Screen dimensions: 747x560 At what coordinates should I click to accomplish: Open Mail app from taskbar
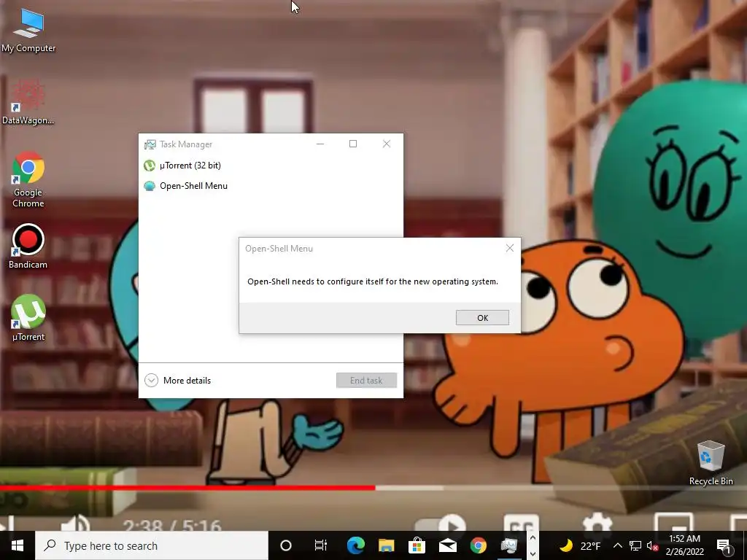[448, 545]
